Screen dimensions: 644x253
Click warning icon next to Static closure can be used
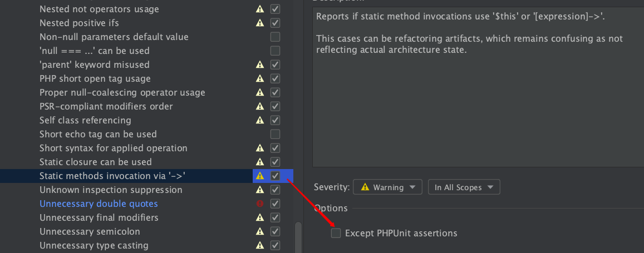[x=259, y=162]
